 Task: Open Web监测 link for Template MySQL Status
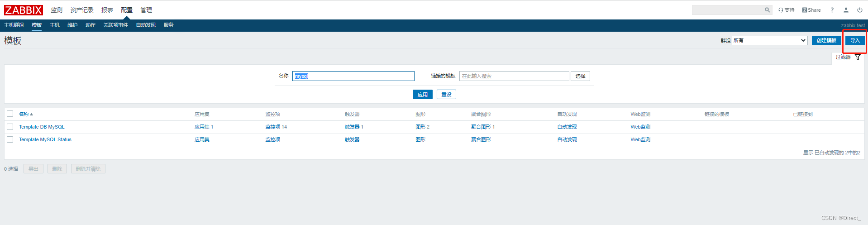tap(640, 139)
